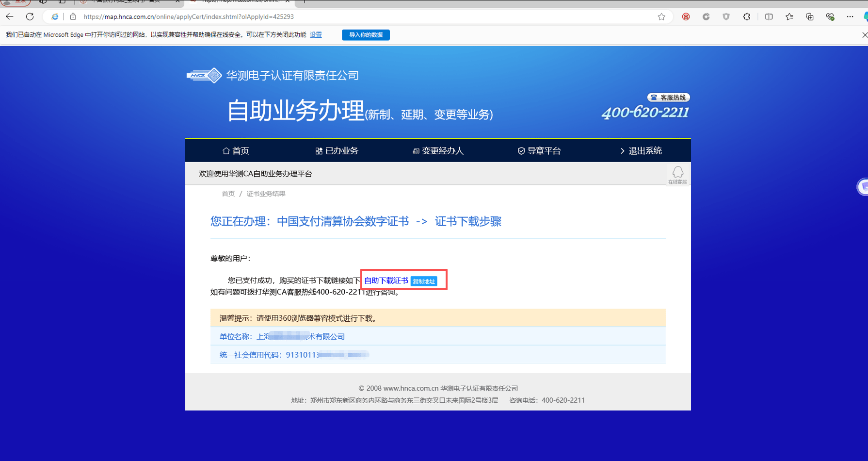
Task: Click the 单位名称 row
Action: pyautogui.click(x=438, y=336)
